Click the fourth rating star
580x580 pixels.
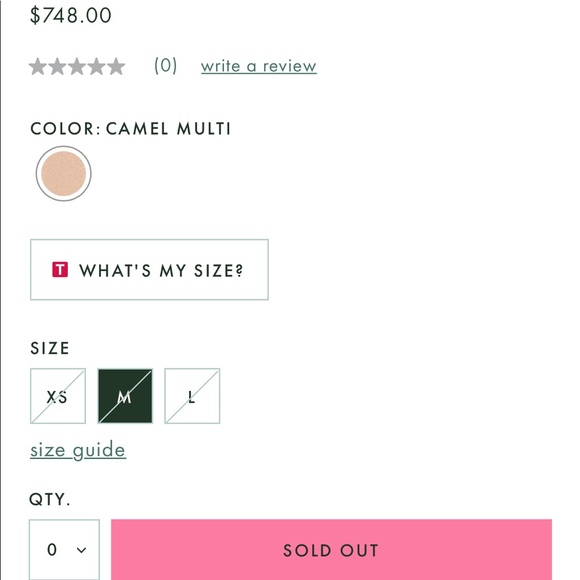click(96, 67)
